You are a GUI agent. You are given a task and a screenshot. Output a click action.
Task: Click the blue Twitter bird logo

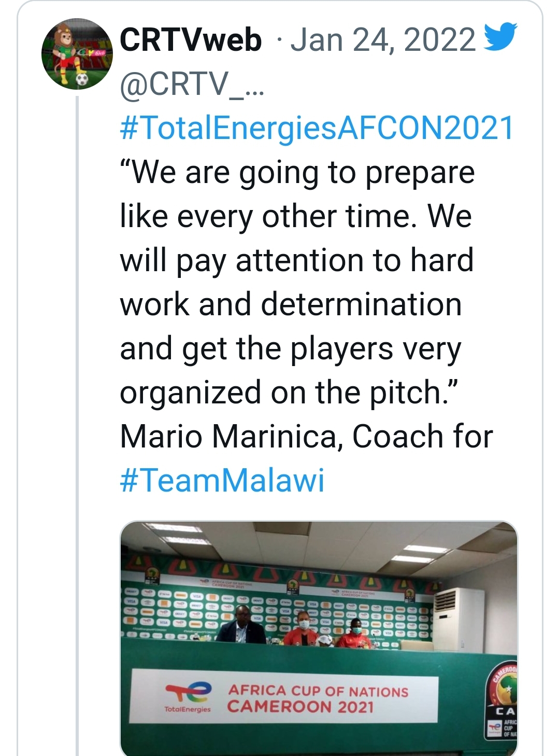(500, 37)
